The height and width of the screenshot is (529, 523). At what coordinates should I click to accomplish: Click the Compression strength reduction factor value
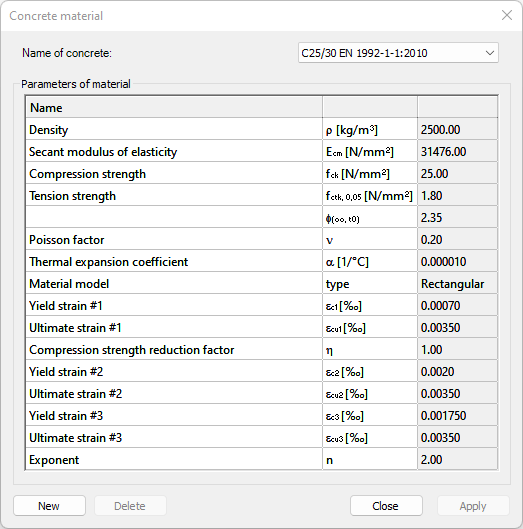click(458, 350)
